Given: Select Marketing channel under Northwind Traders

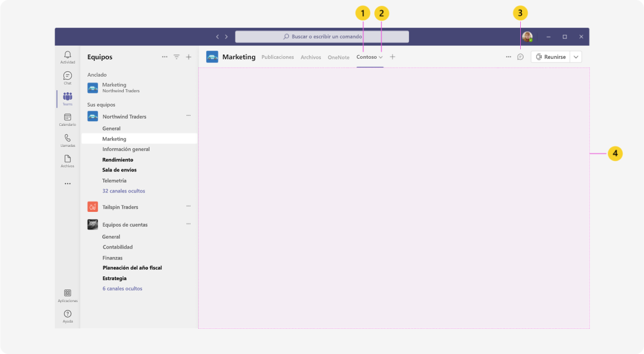Looking at the screenshot, I should 139,139.
